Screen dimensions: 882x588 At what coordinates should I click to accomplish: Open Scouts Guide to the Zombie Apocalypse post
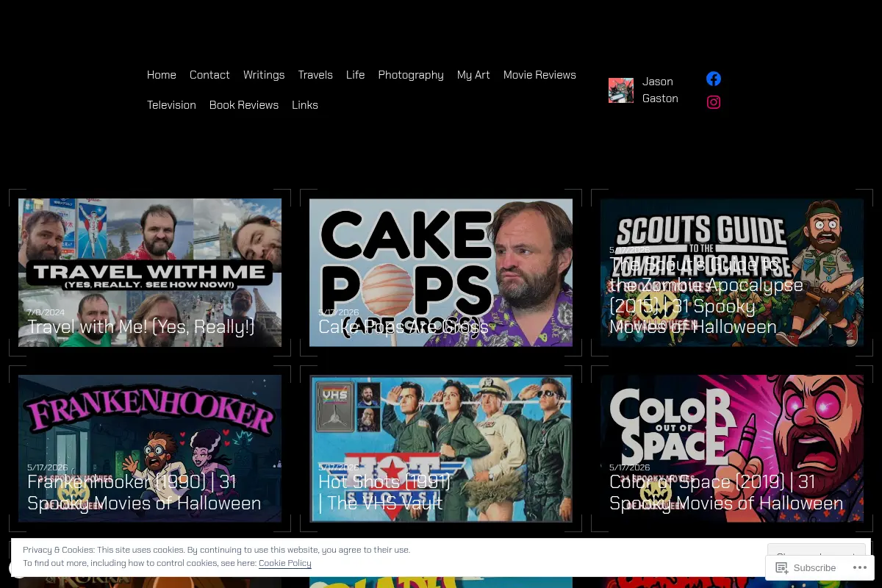click(706, 295)
